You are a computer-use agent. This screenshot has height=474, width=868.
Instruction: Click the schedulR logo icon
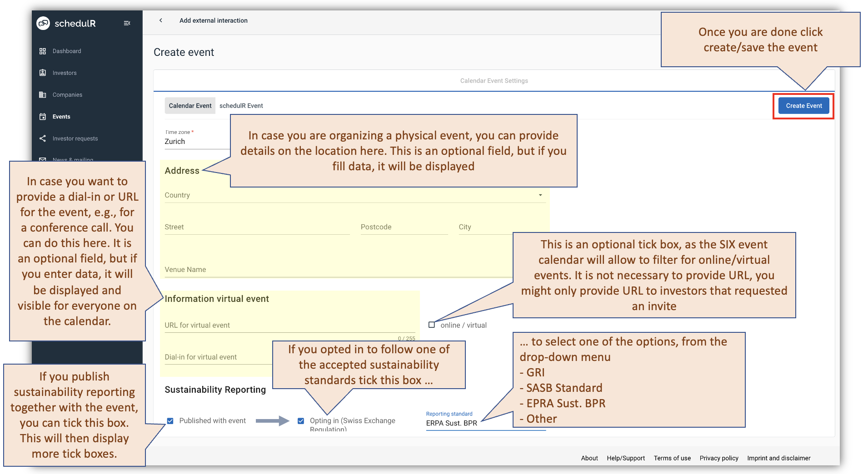43,23
